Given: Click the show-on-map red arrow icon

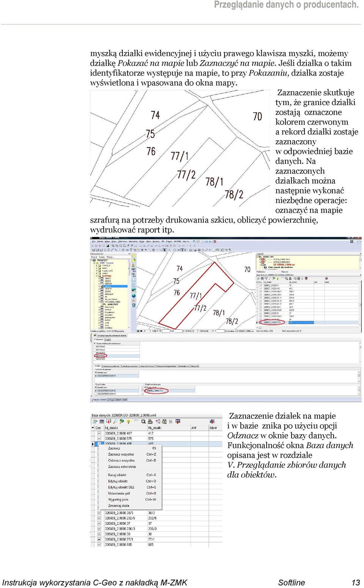Looking at the screenshot, I should coord(108,421).
